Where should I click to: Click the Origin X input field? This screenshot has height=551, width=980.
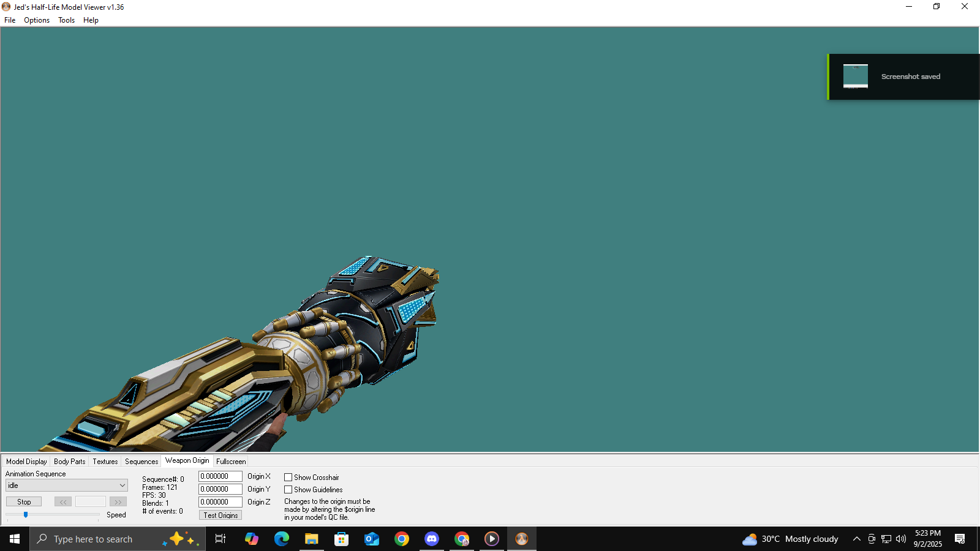tap(220, 476)
